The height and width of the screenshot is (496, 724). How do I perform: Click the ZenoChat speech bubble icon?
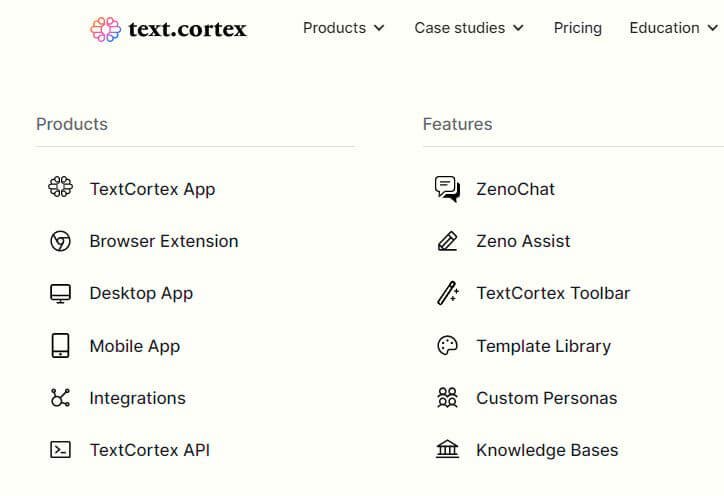[447, 189]
